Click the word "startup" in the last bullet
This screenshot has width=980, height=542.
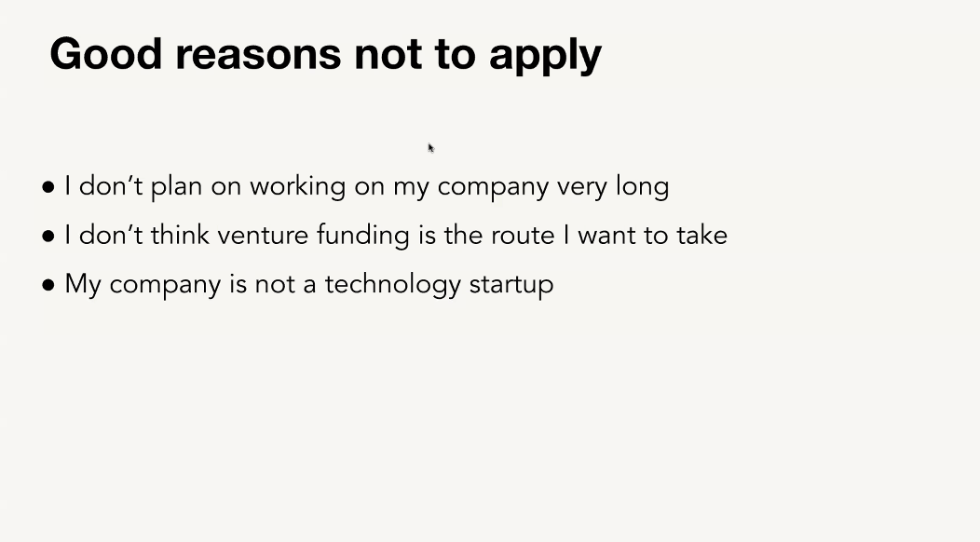click(511, 285)
